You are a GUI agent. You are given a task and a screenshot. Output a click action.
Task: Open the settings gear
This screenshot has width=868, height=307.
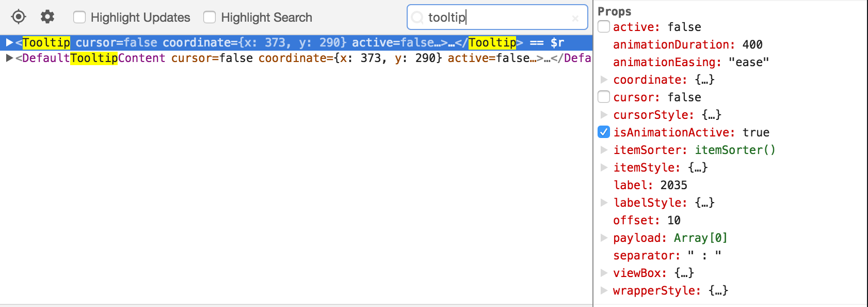(x=47, y=17)
